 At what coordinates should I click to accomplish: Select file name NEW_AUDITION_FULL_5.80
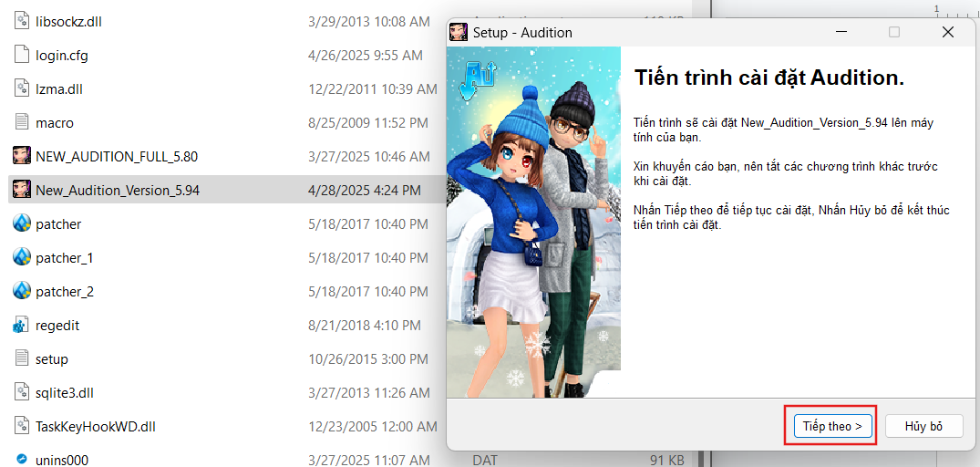point(117,157)
